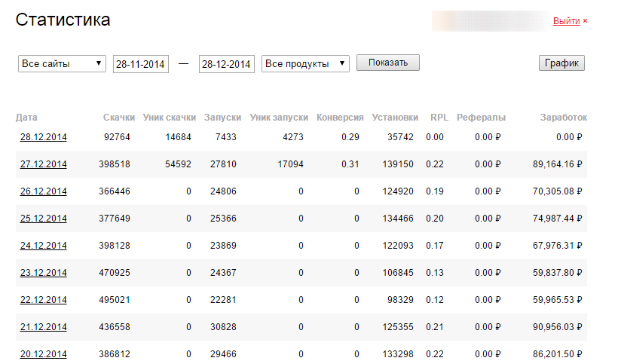Viewport: 618px width, 364px height.
Task: Open the 20.12.2014 date link
Action: (43, 354)
